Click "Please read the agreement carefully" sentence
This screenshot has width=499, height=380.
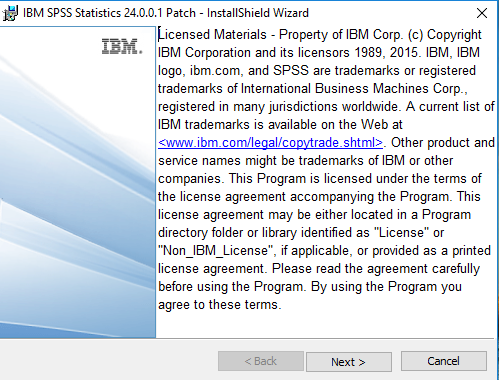click(376, 269)
